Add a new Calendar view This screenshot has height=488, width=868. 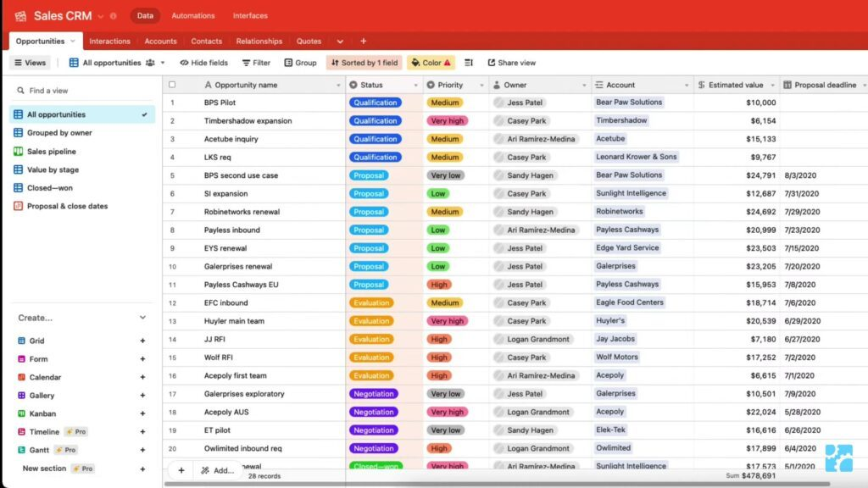click(142, 377)
